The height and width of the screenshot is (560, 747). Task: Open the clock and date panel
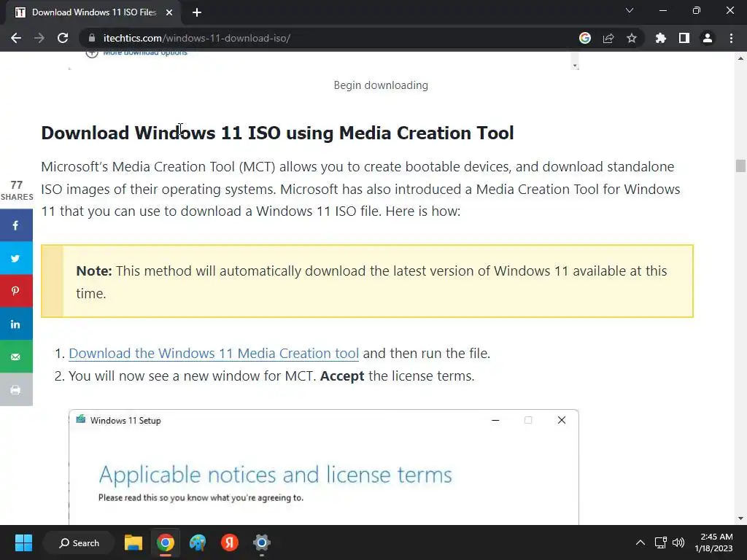tap(714, 542)
